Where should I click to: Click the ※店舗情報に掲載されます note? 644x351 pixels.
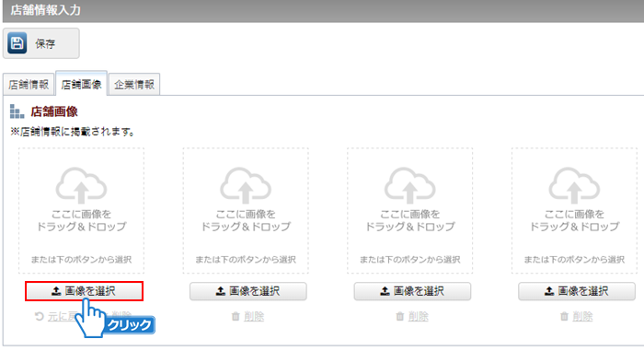pos(73,132)
